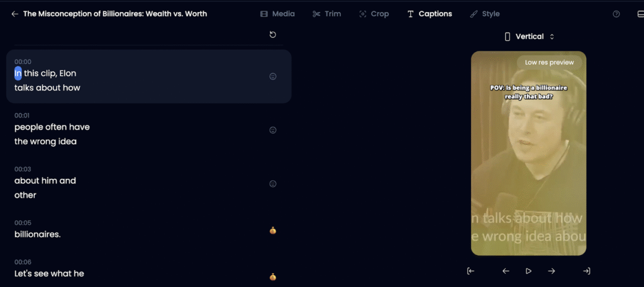Skip to the end of the clip

(586, 271)
